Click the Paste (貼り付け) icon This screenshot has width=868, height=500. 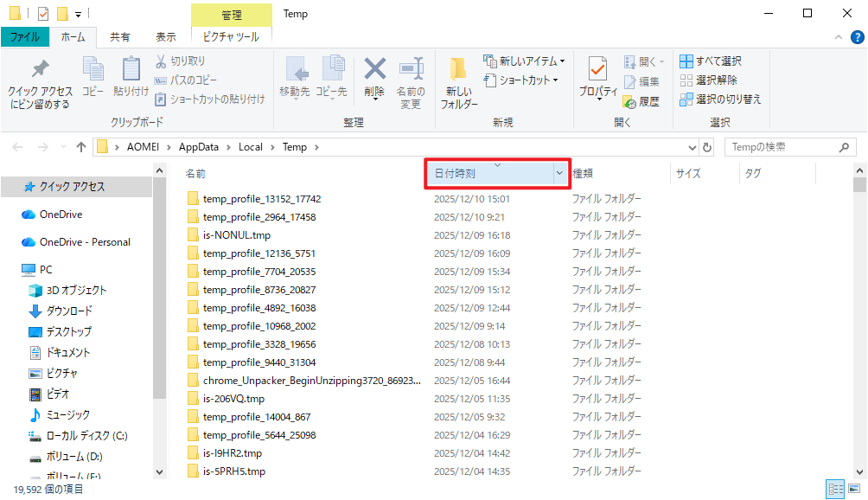coord(131,71)
